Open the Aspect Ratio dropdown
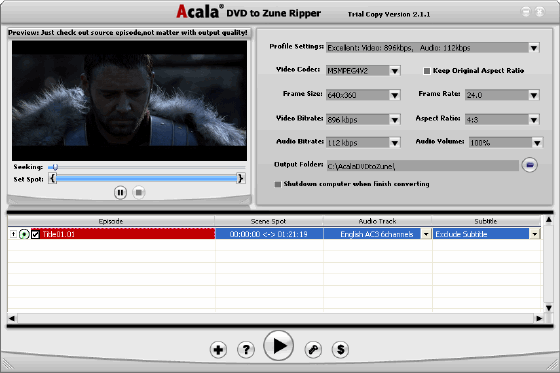Image resolution: width=560 pixels, height=373 pixels. click(534, 120)
